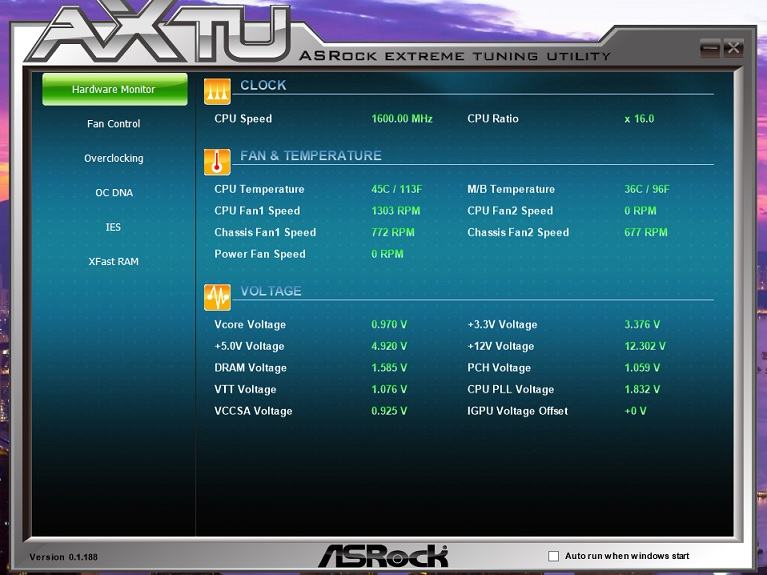Click the DRAM Voltage label
The width and height of the screenshot is (767, 575).
[250, 368]
